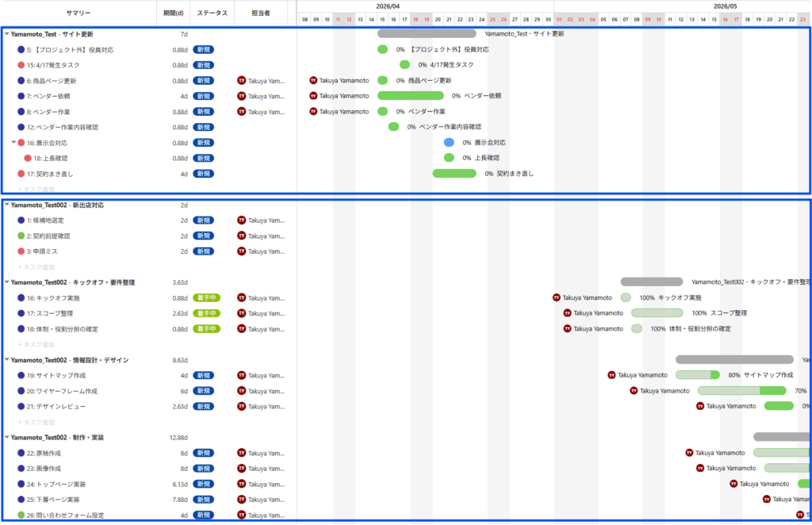Click blue milestone dot for 展示会対応 in chart
Viewport: 812px width, 525px height.
click(449, 143)
